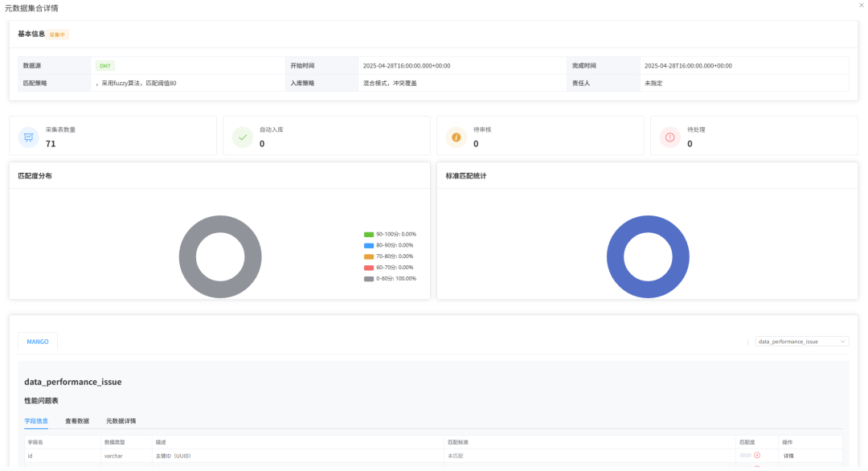Click the 采集表数量 value 71
This screenshot has width=868, height=471.
pyautogui.click(x=51, y=144)
